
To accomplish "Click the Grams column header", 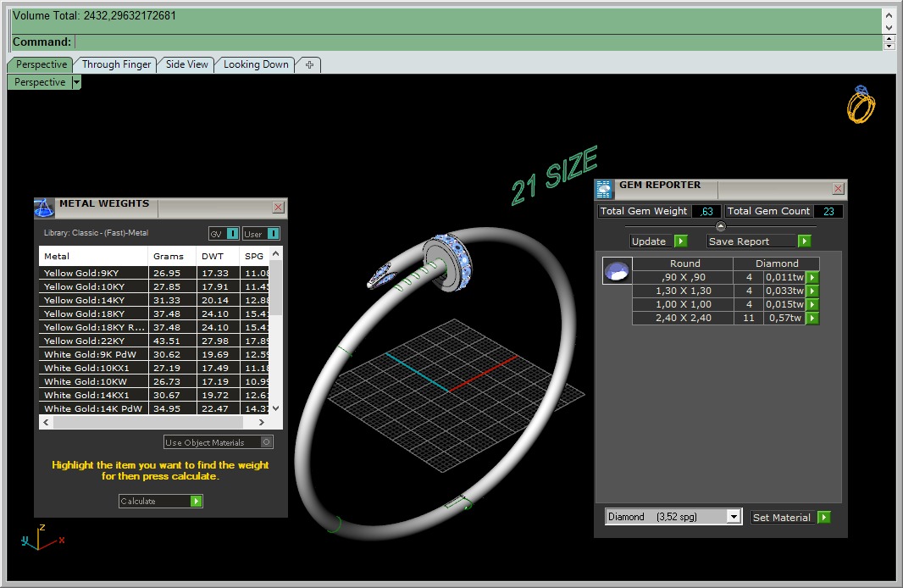I will (x=172, y=256).
